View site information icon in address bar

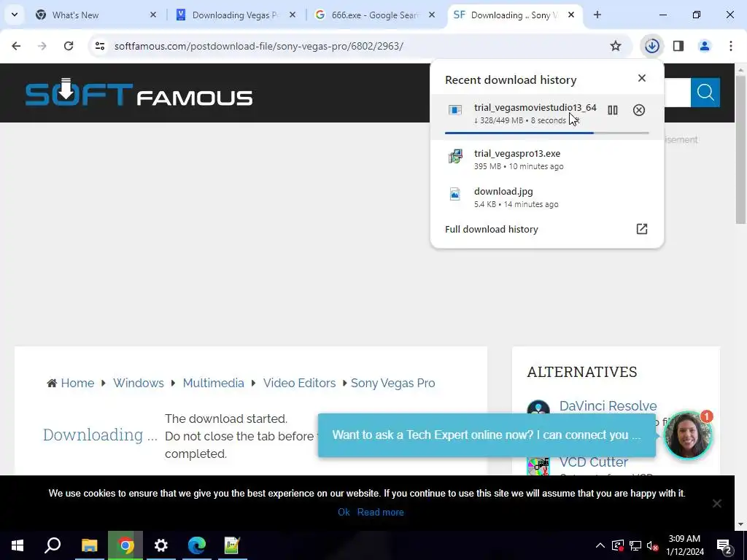pyautogui.click(x=99, y=46)
